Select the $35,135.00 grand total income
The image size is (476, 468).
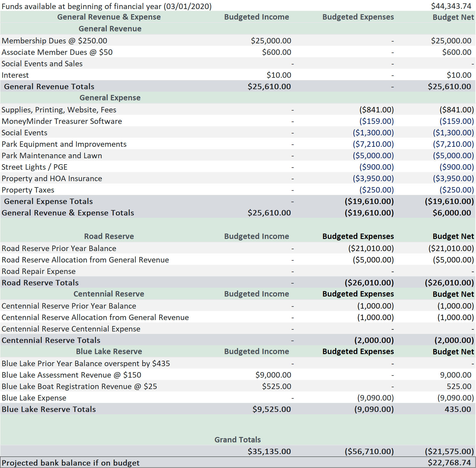click(x=269, y=451)
